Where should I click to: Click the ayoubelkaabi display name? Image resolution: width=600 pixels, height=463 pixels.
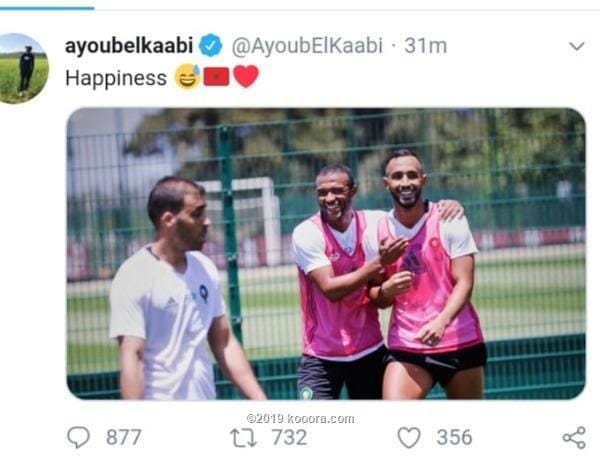[129, 46]
